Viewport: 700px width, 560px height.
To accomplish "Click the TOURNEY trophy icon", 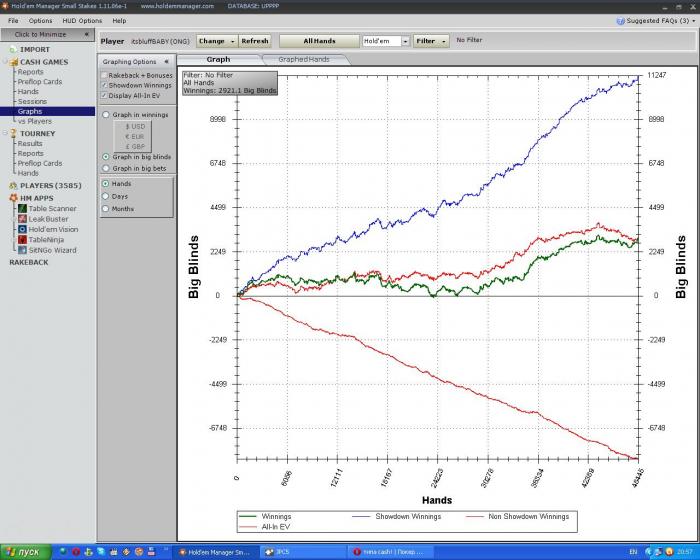I will tap(13, 133).
